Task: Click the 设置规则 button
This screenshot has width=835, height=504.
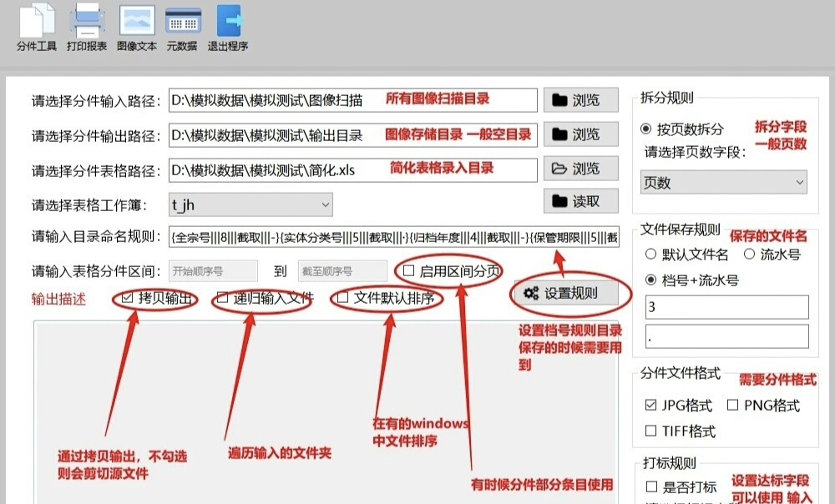Action: point(567,293)
